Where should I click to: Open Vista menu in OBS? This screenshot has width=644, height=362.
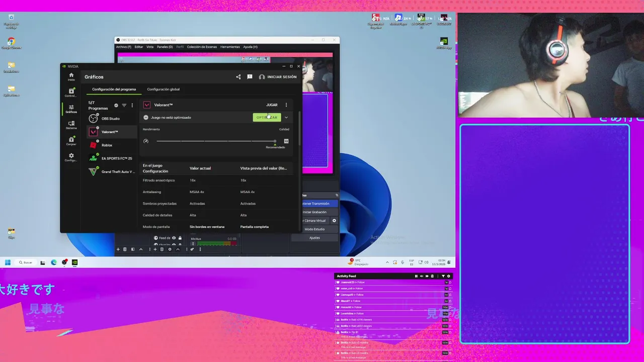(150, 47)
